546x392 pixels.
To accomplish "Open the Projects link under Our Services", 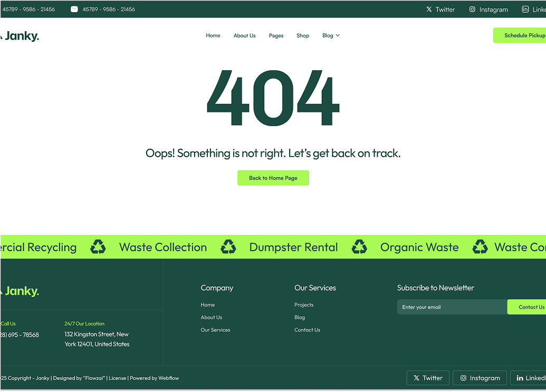I will coord(303,304).
